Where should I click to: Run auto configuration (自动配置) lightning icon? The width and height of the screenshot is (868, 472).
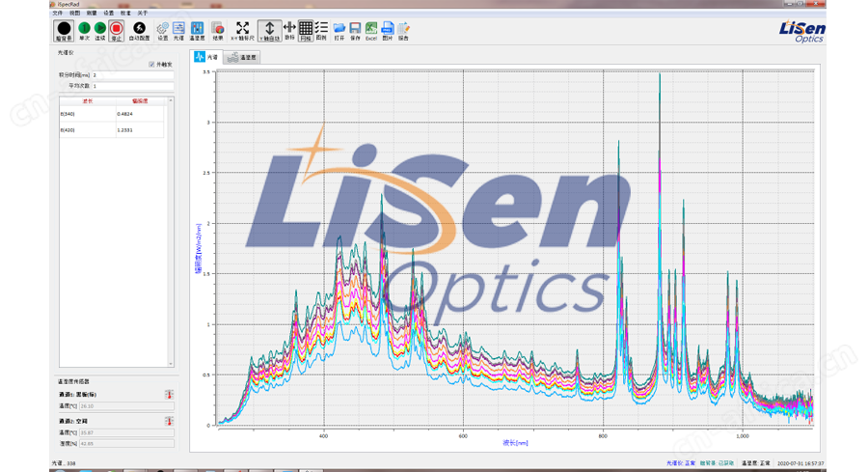tap(140, 31)
